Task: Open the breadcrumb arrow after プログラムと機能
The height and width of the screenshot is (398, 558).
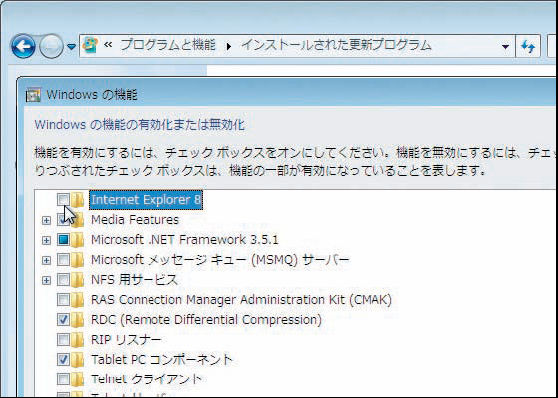Action: [x=229, y=46]
